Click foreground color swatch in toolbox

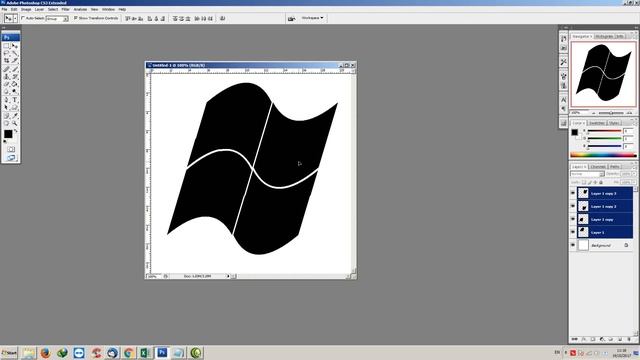pyautogui.click(x=8, y=134)
